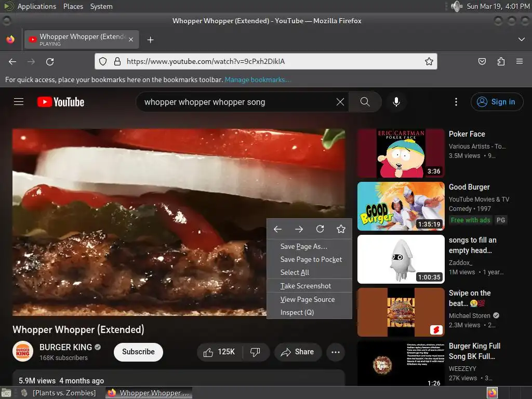
Task: Click the Whopper Whopper taskbar window button
Action: 149,393
